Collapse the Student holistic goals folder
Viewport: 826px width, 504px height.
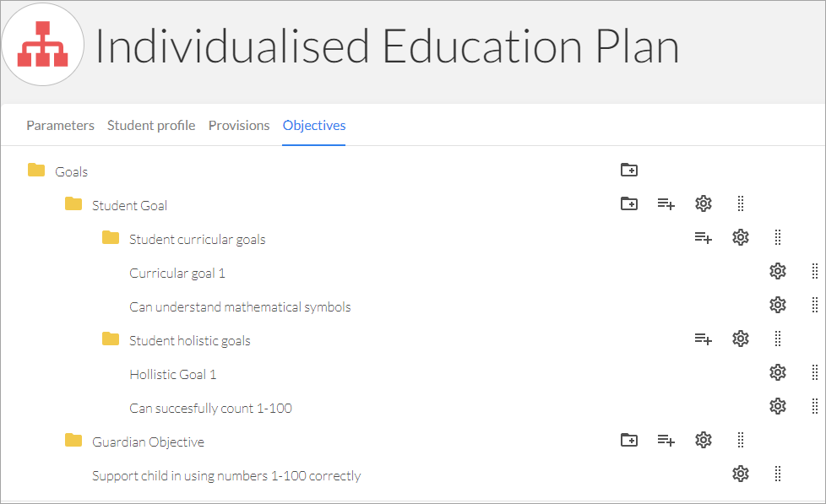coord(111,339)
